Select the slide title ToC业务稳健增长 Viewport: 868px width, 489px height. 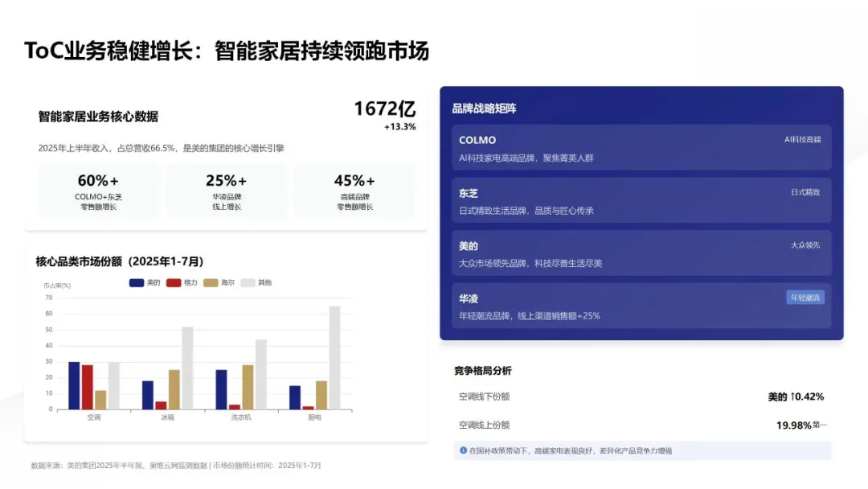tap(227, 51)
